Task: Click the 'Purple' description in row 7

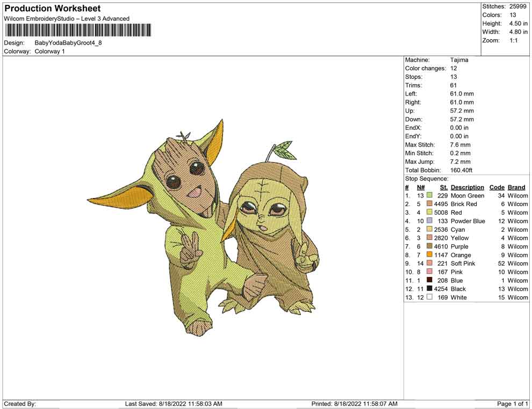Action: pos(459,246)
